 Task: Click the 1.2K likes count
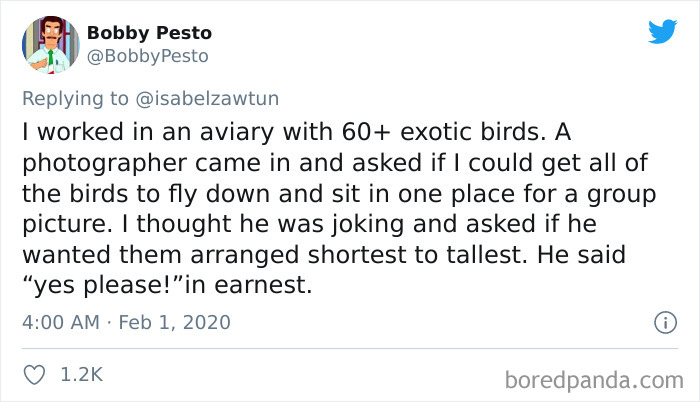[x=82, y=375]
